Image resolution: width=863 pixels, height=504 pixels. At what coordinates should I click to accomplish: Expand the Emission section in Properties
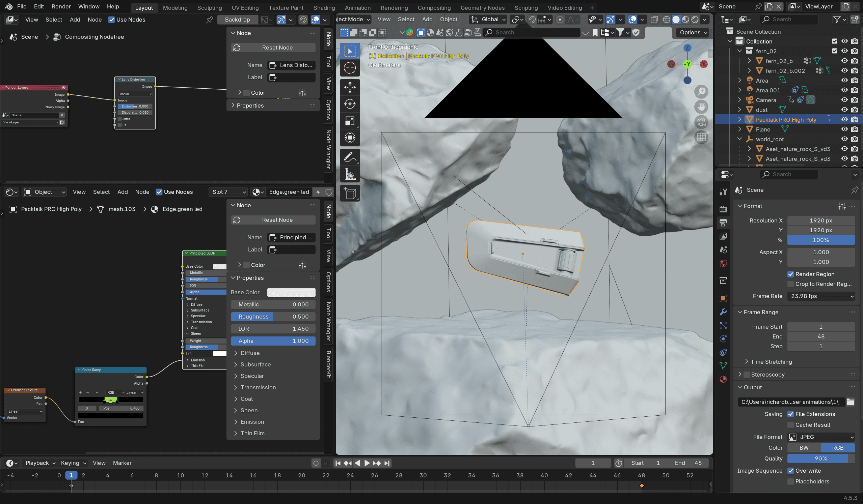click(x=252, y=421)
